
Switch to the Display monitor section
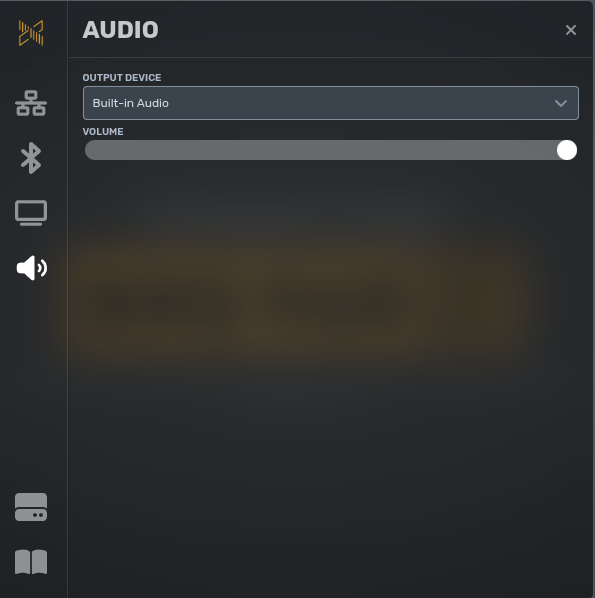click(31, 213)
